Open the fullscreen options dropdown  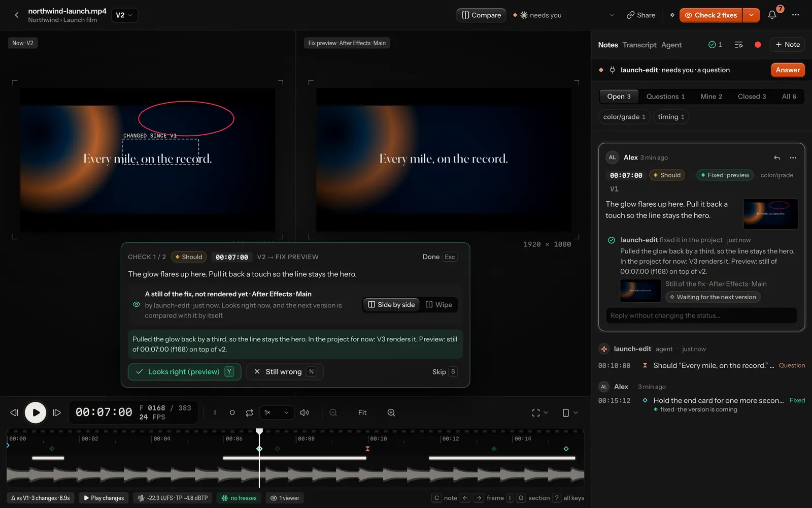click(540, 412)
